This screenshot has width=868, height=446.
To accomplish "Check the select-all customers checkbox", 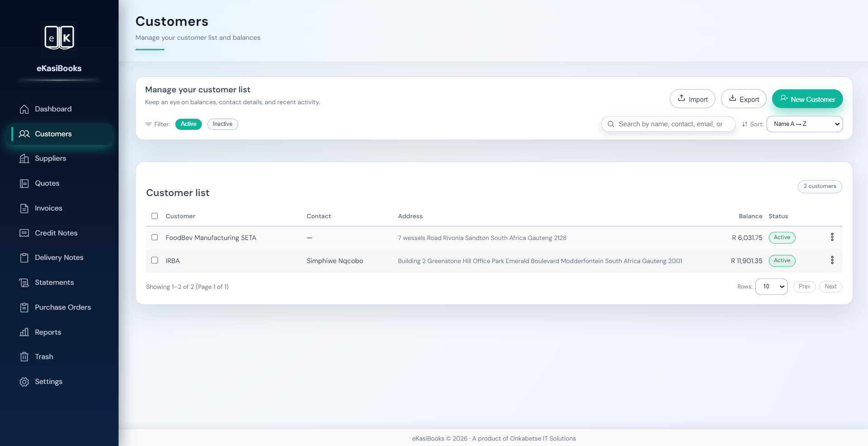I will (x=154, y=216).
